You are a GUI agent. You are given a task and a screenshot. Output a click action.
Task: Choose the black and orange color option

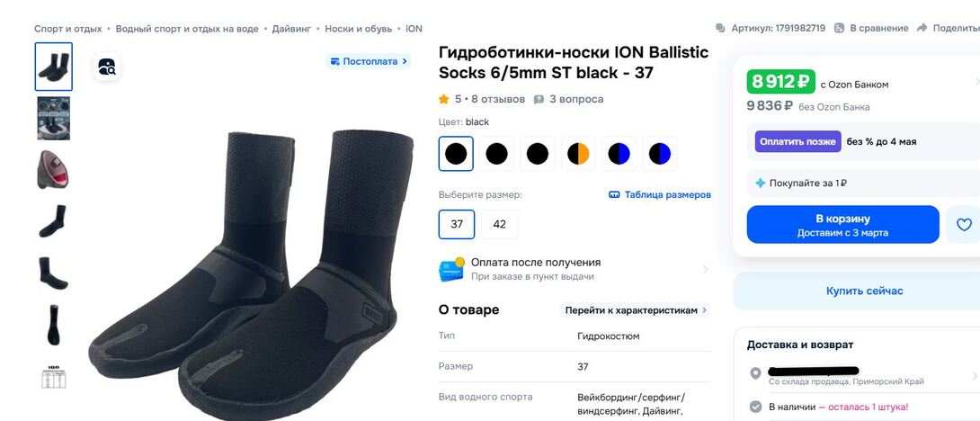[x=578, y=153]
